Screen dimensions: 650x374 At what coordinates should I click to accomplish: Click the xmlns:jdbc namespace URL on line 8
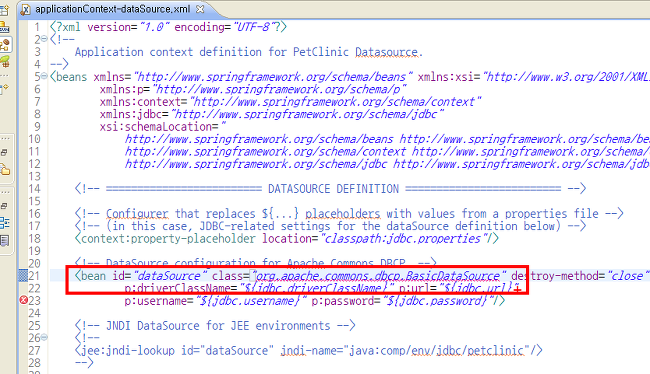308,114
